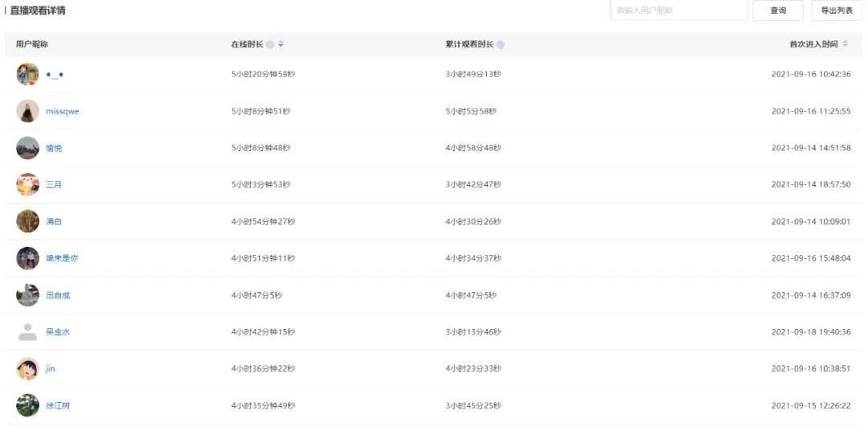Screen dimensions: 868x432
Task: Click the nickname missqwe
Action: point(63,111)
